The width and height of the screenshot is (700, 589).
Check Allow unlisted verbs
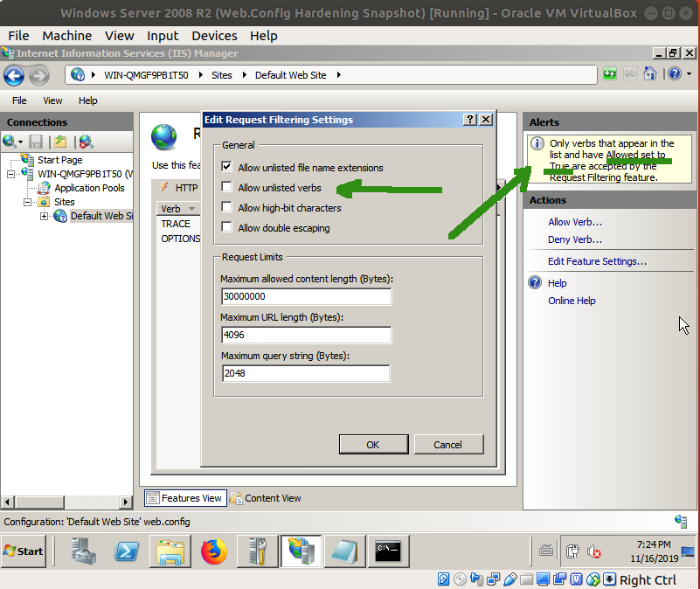click(x=227, y=187)
